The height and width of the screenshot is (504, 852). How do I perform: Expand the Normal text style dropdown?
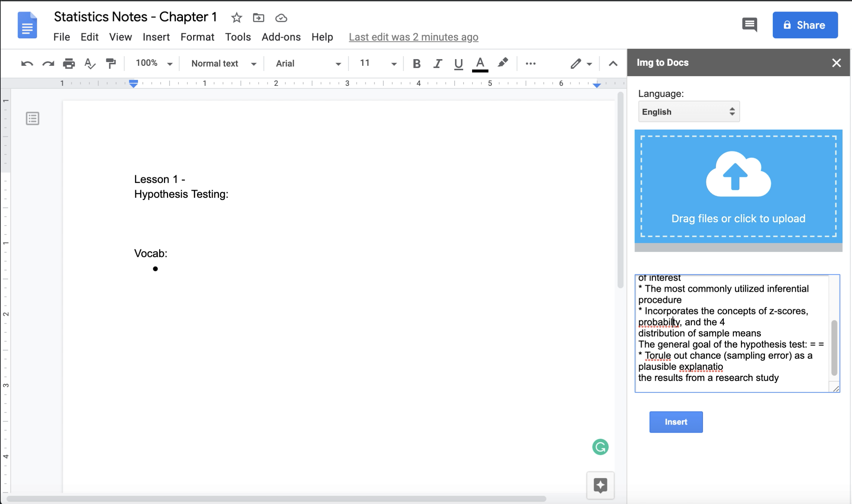pyautogui.click(x=254, y=63)
